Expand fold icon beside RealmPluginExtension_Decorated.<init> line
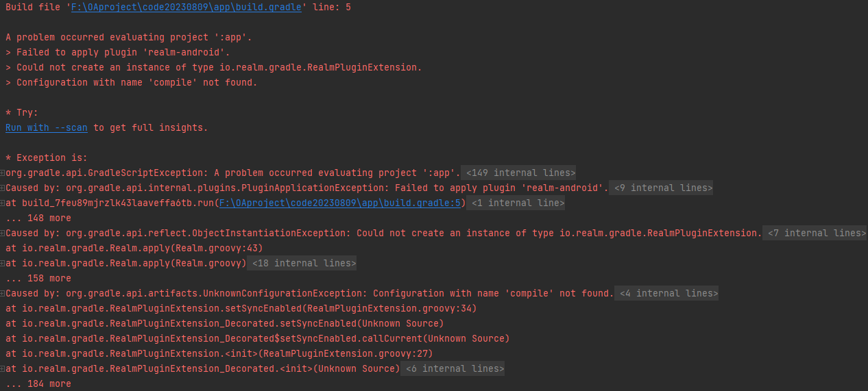 [x=3, y=368]
